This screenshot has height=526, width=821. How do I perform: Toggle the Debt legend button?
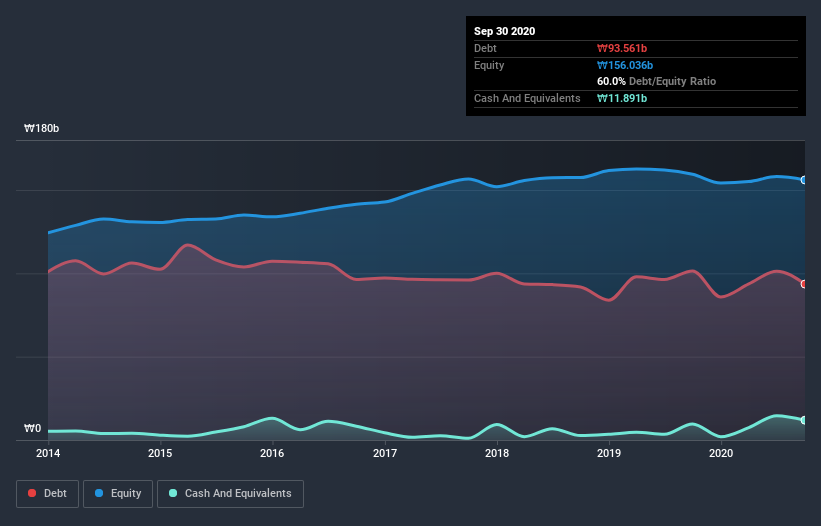click(48, 494)
